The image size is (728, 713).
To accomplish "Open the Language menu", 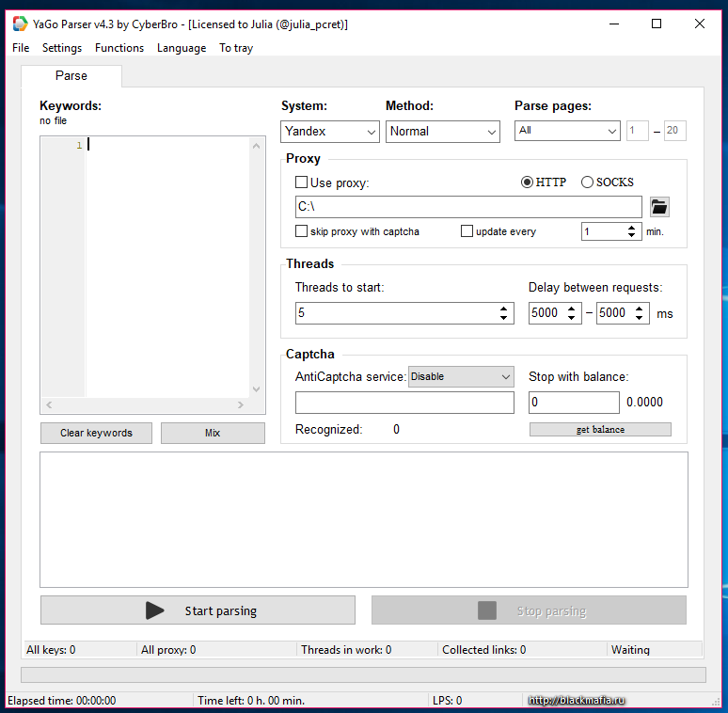I will (x=182, y=48).
